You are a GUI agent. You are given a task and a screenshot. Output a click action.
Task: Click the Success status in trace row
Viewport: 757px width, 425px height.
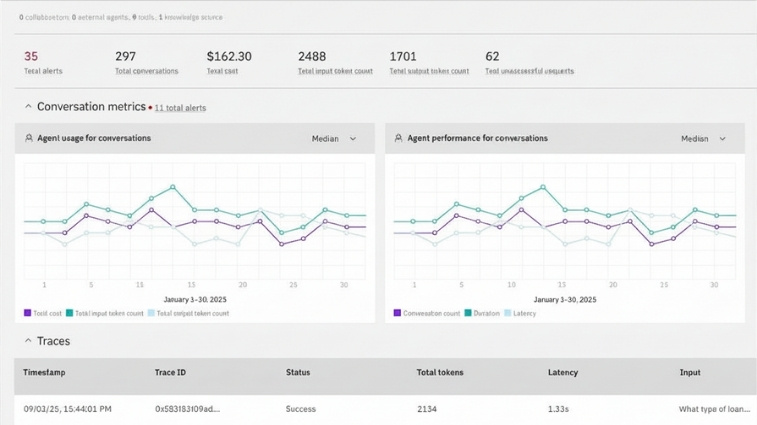point(301,409)
